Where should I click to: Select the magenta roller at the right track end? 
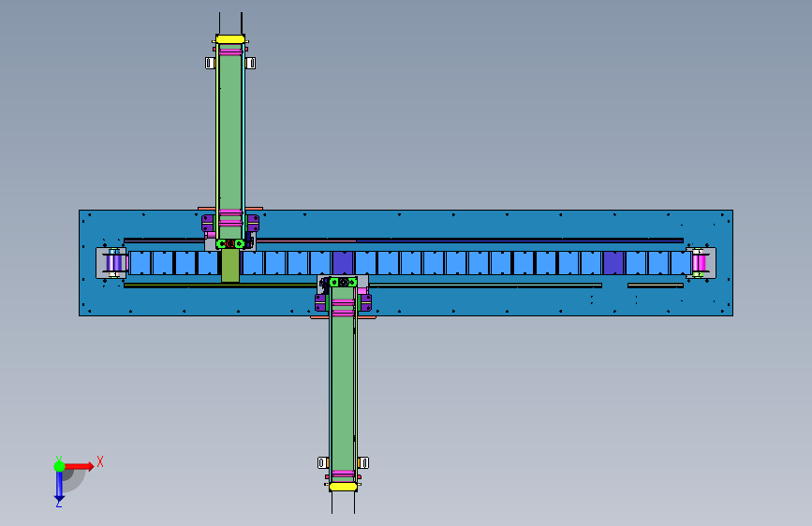(699, 263)
